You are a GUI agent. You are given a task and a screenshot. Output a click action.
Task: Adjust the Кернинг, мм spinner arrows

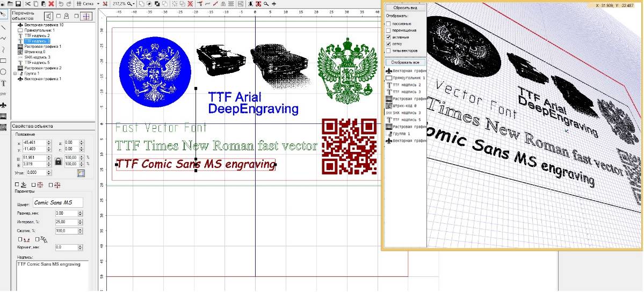pyautogui.click(x=80, y=247)
